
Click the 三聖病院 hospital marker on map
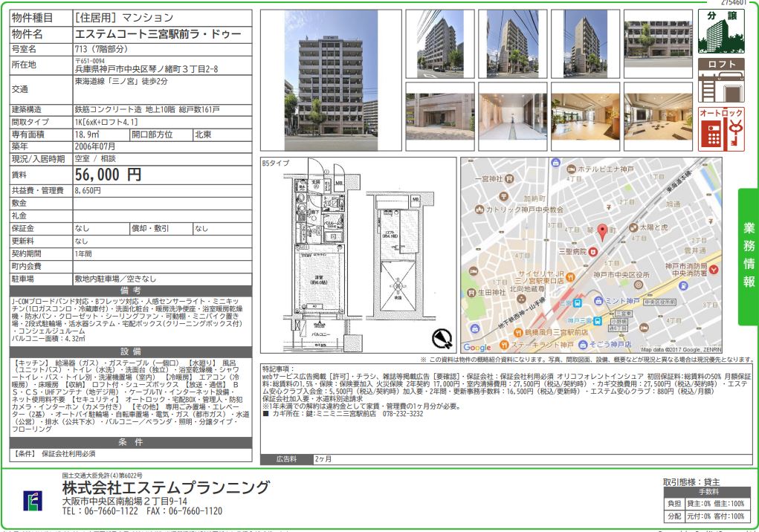click(592, 251)
